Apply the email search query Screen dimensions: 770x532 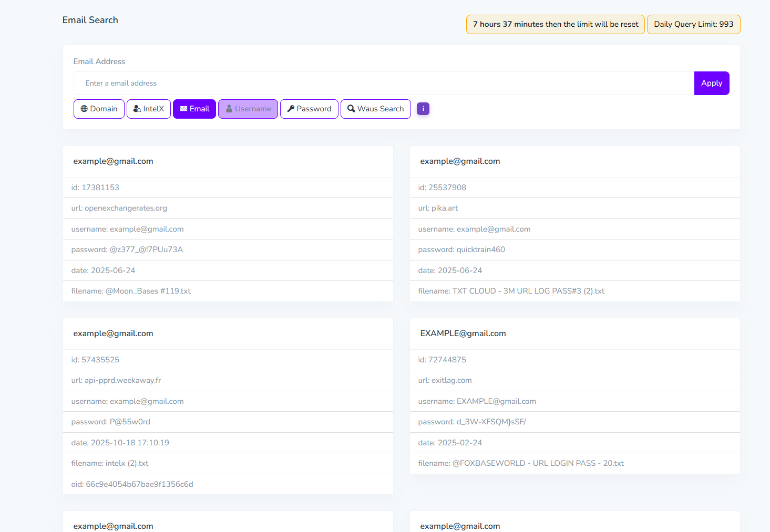[x=712, y=83]
